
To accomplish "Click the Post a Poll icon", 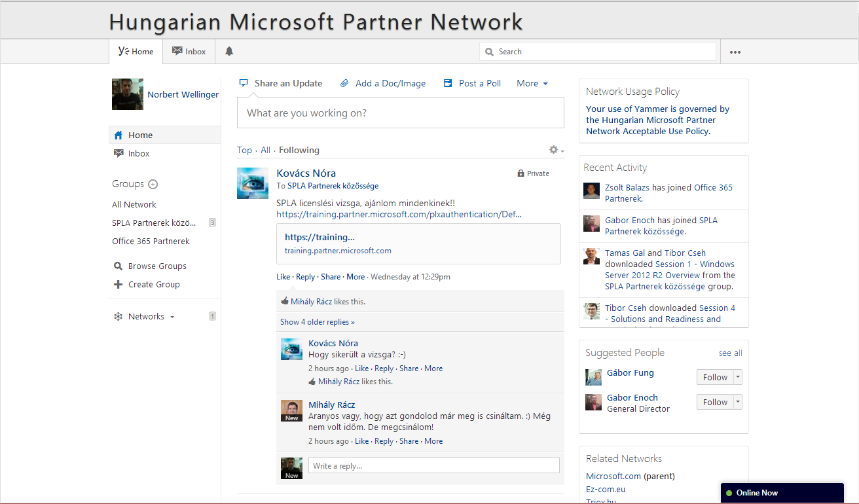I will [x=448, y=84].
